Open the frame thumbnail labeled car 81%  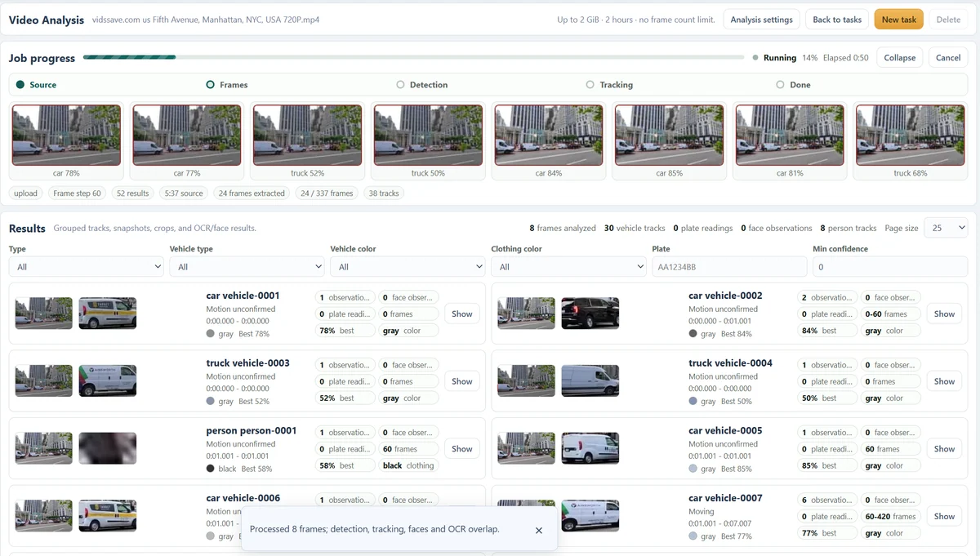790,136
